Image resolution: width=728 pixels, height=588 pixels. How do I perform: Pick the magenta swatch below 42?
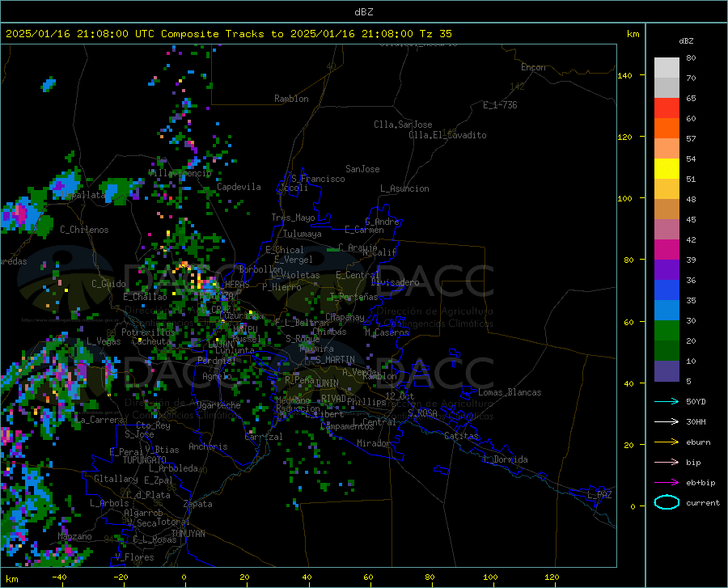pos(667,250)
